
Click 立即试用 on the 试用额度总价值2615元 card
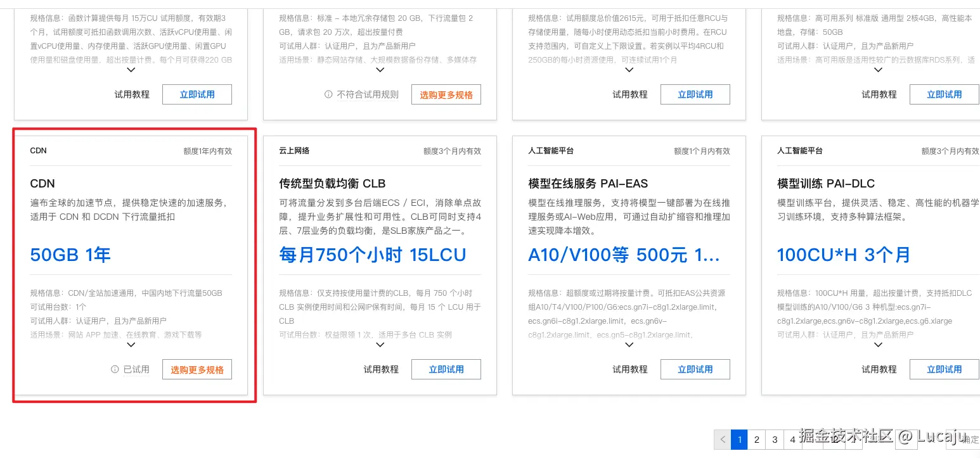pos(695,94)
